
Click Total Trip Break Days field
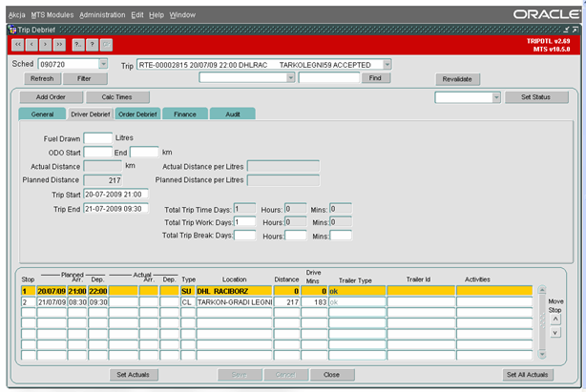pyautogui.click(x=244, y=236)
